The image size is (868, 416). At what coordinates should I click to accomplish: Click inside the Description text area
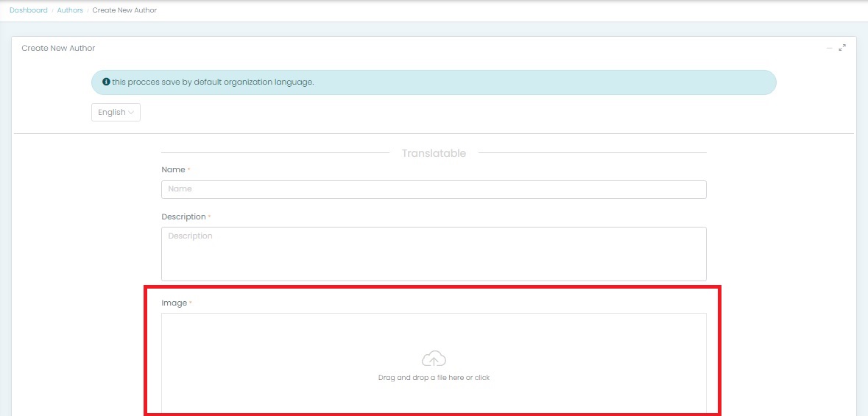click(x=434, y=253)
